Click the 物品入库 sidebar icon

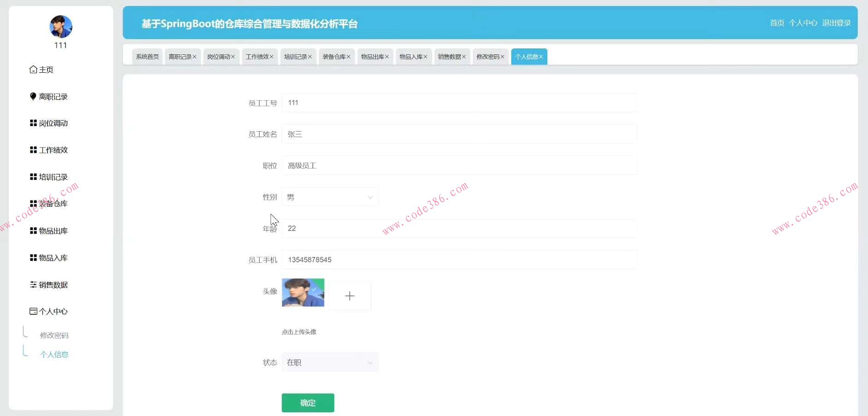pos(33,257)
